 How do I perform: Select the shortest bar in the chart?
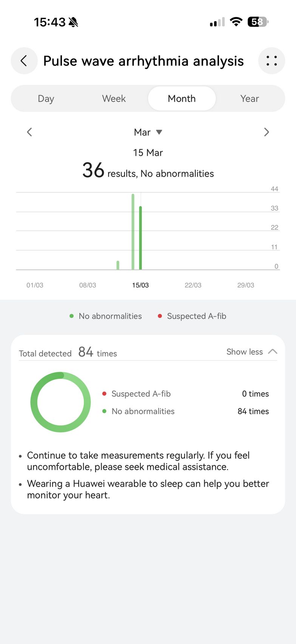[x=118, y=265]
